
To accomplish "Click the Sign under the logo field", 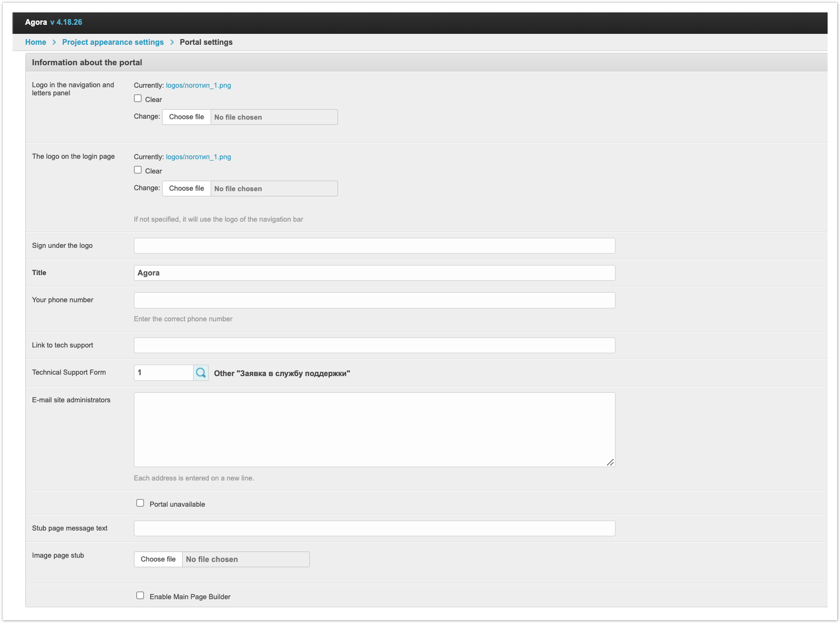I will pos(374,246).
